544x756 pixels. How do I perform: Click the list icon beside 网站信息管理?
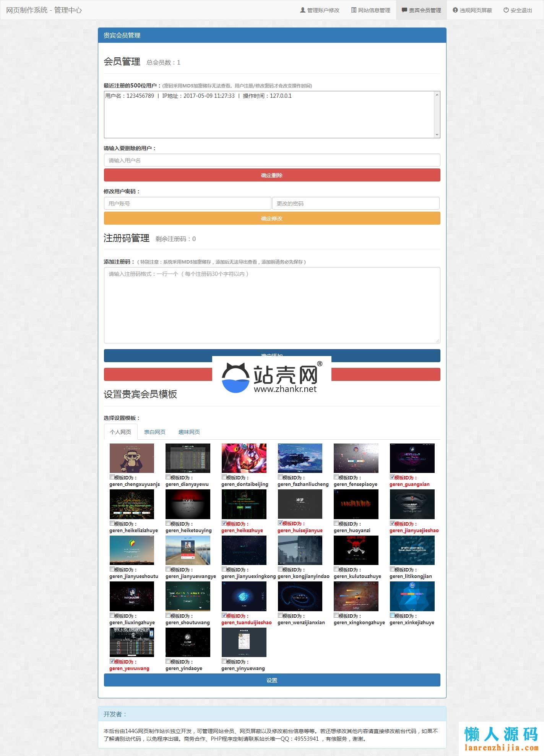(x=354, y=10)
